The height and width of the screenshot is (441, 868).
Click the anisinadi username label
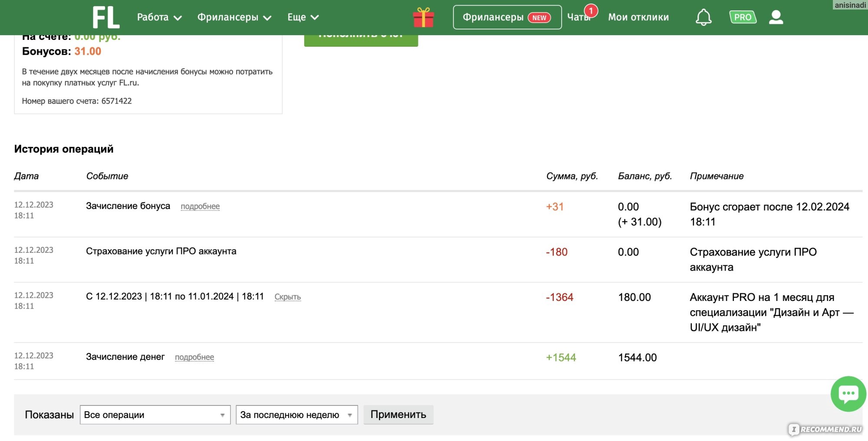coord(850,5)
